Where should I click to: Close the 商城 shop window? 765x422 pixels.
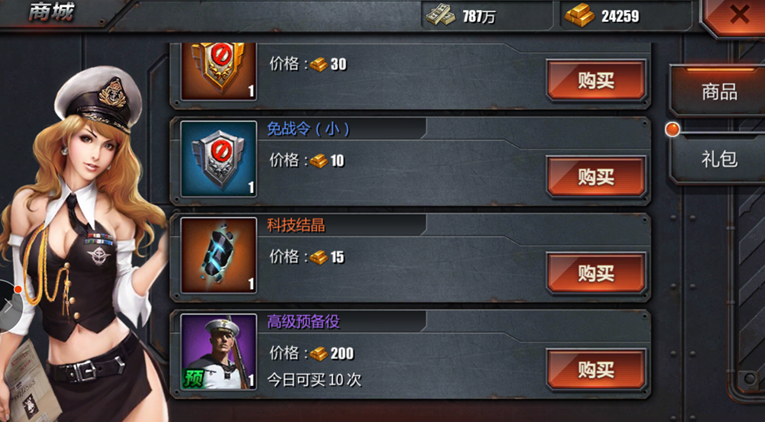click(x=739, y=15)
